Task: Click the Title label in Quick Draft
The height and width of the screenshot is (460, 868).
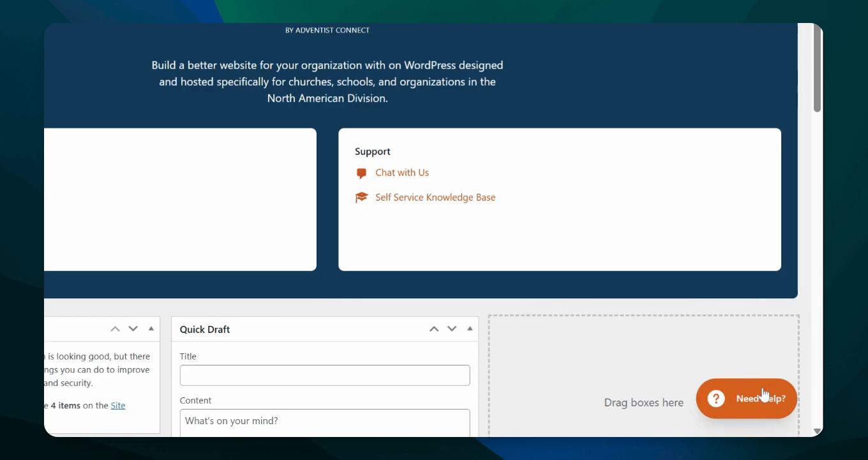Action: (x=188, y=356)
